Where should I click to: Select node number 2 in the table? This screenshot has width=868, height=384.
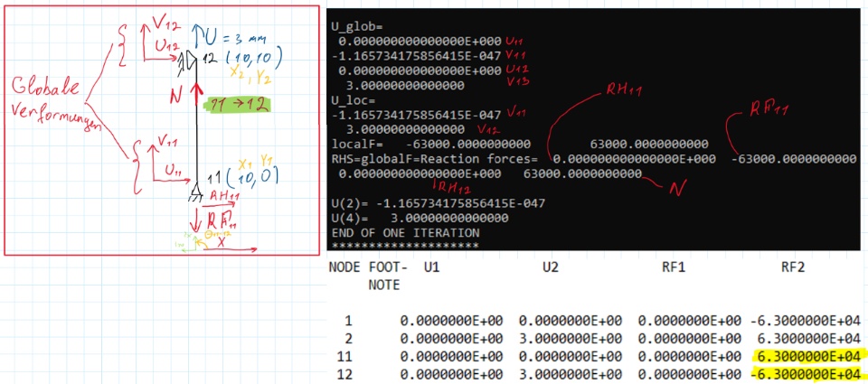(x=347, y=339)
